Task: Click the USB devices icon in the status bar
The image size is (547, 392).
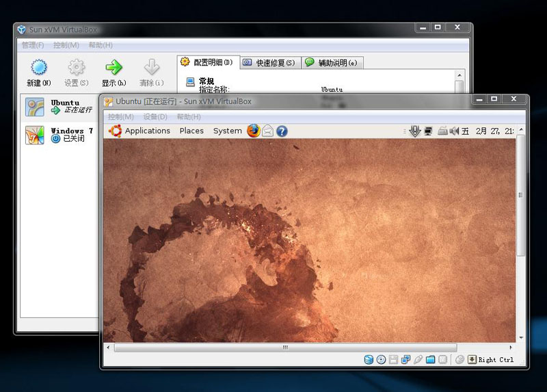Action: point(418,360)
